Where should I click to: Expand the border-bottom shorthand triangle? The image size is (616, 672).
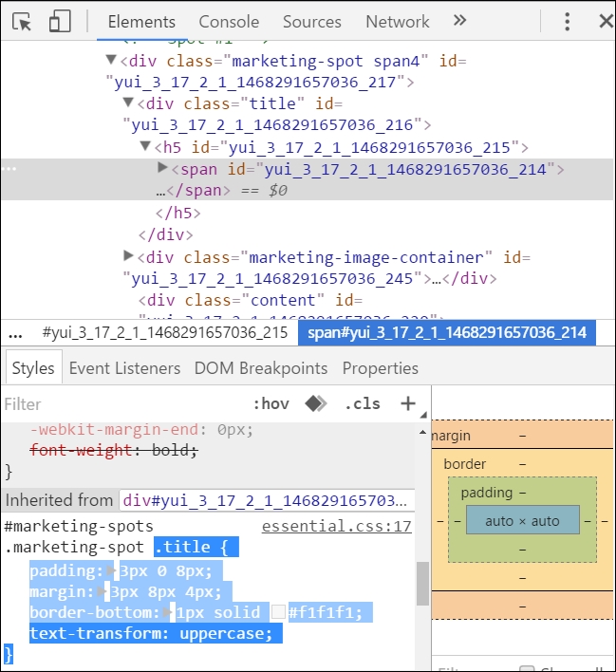click(168, 612)
